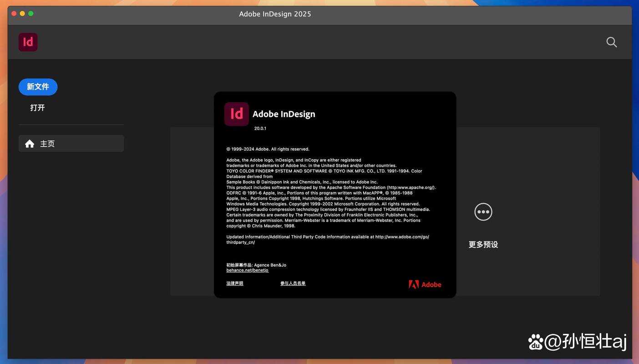Open more presets via the three-dots icon
Screen dimensions: 639x364
(483, 212)
